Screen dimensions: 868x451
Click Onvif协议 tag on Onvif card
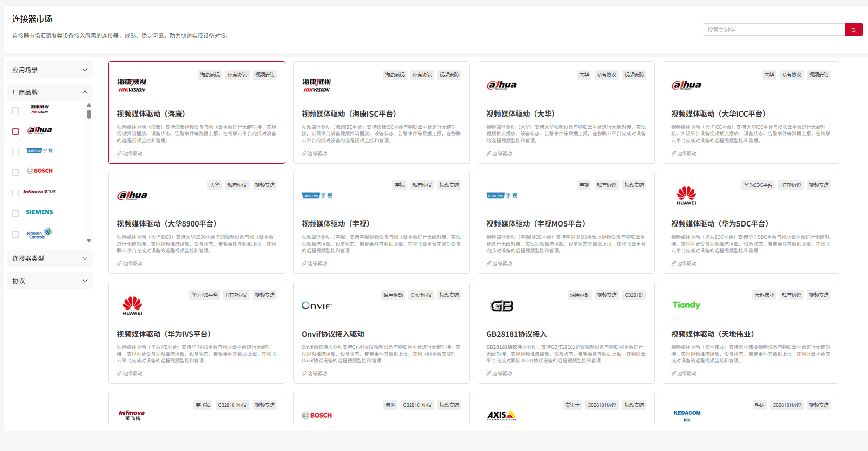421,295
